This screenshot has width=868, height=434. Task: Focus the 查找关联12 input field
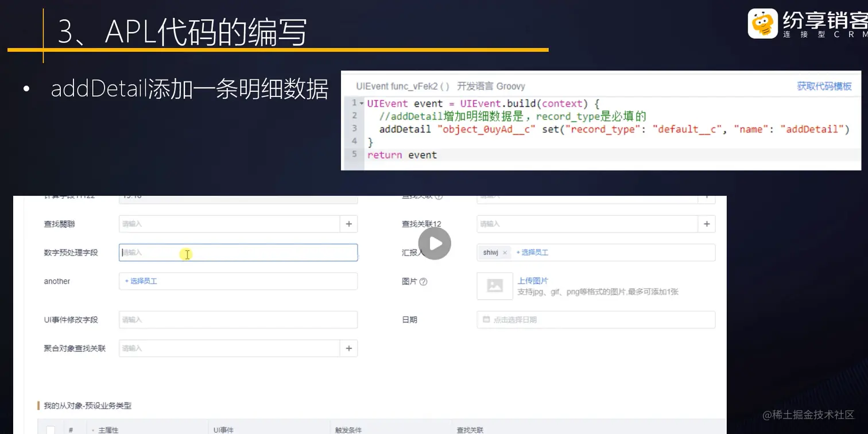(x=587, y=224)
